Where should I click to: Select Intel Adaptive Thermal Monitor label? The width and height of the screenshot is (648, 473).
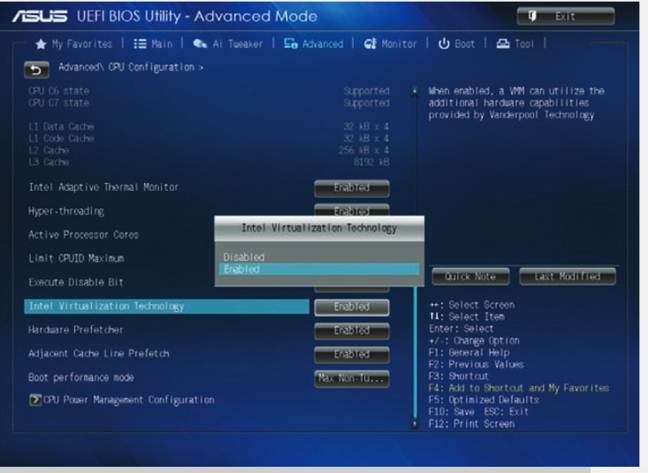tap(103, 187)
